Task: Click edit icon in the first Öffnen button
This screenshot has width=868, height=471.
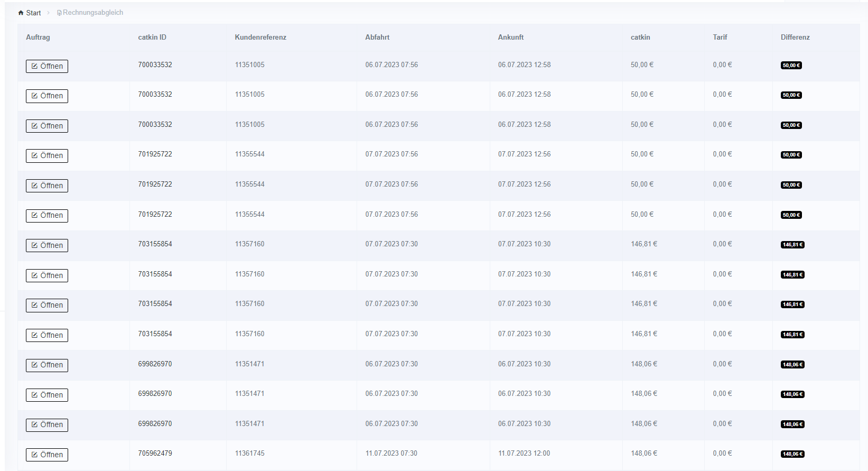Action: [34, 66]
